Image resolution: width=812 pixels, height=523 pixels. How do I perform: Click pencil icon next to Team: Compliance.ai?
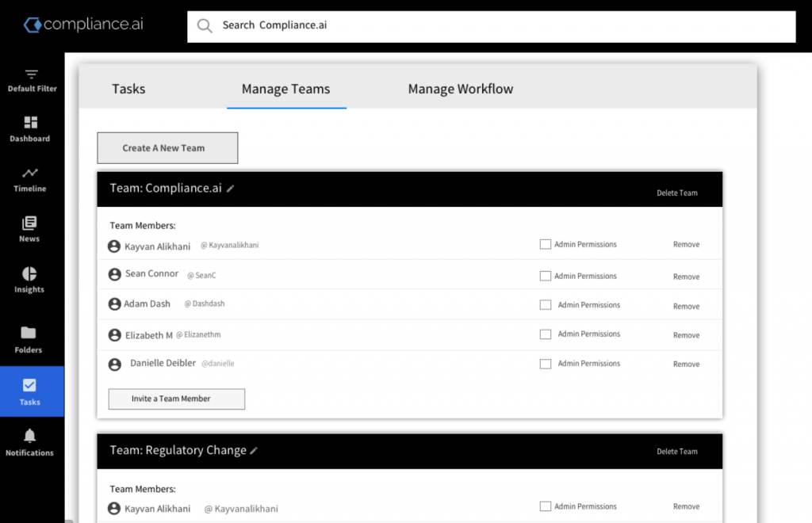(x=231, y=189)
